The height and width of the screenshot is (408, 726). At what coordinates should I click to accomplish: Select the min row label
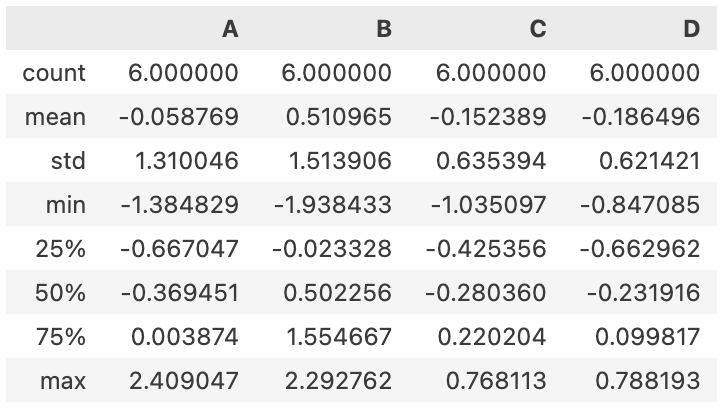(66, 205)
